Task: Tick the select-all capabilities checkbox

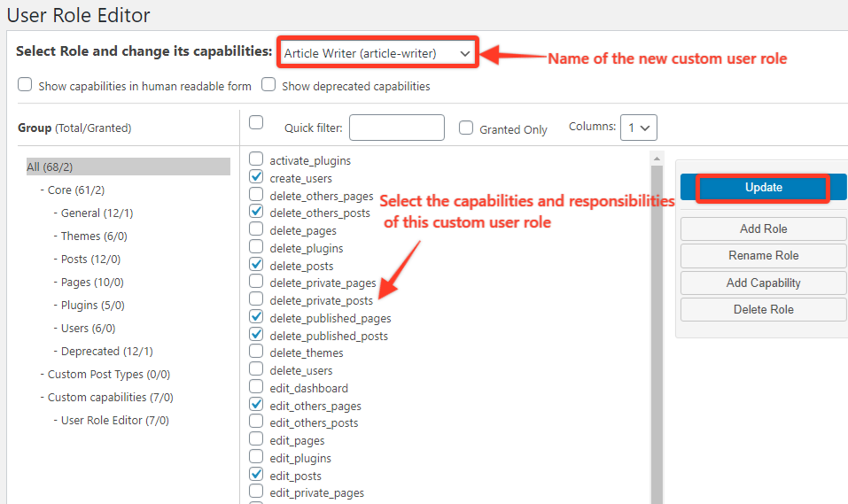Action: (256, 122)
